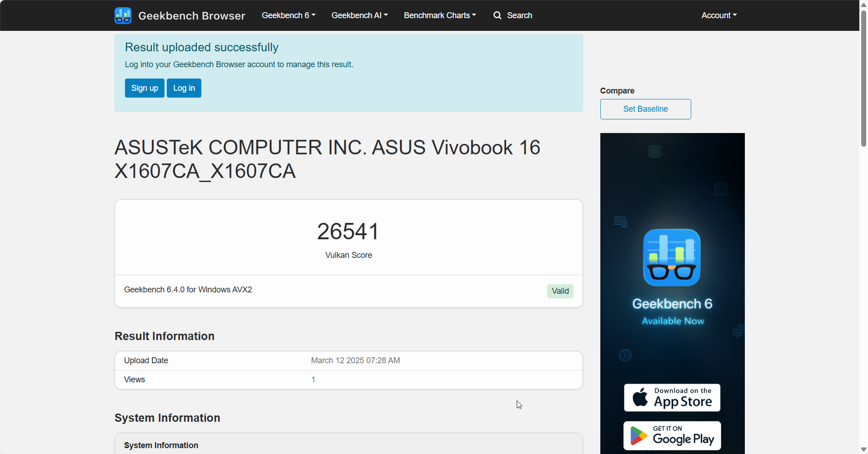
Task: Expand the Geekbench 6 dropdown menu
Action: click(289, 15)
